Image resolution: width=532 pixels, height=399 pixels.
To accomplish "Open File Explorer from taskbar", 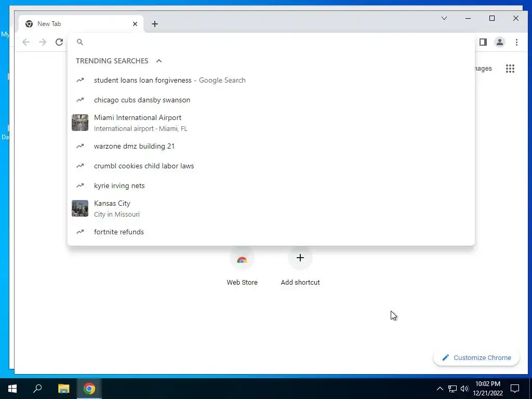I will click(63, 389).
